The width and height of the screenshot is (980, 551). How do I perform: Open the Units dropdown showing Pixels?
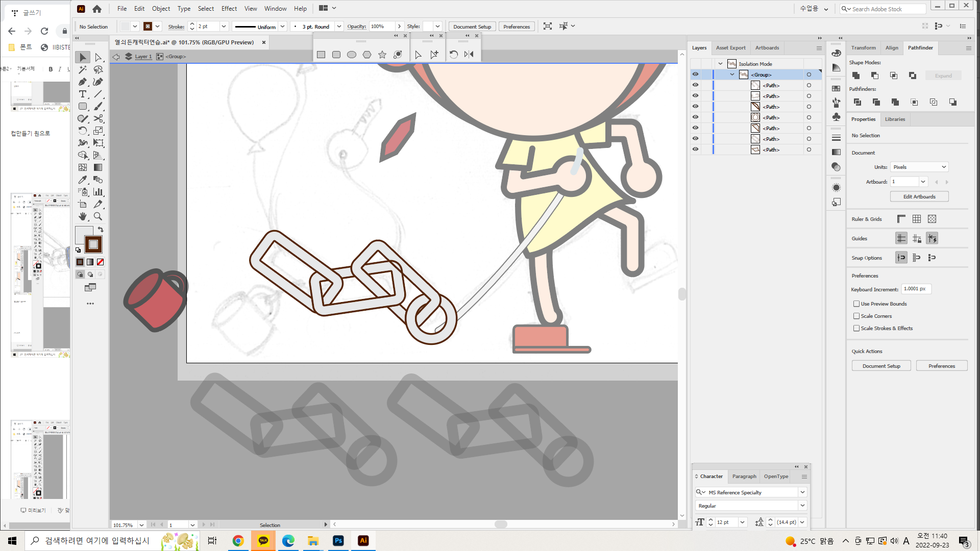point(919,167)
